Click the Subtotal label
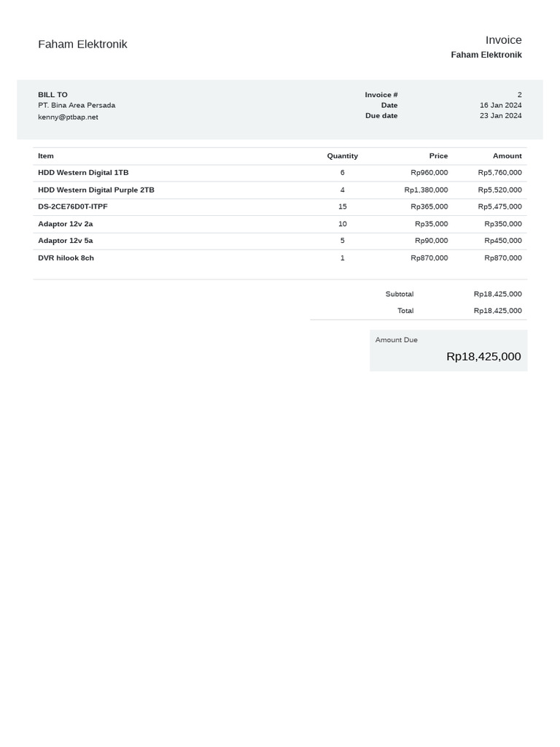The height and width of the screenshot is (747, 560). pos(399,294)
